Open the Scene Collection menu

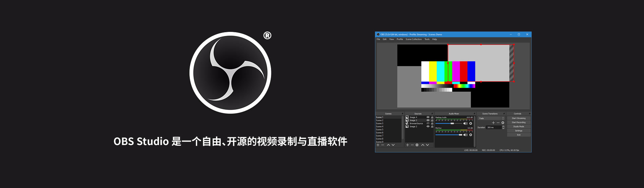414,39
